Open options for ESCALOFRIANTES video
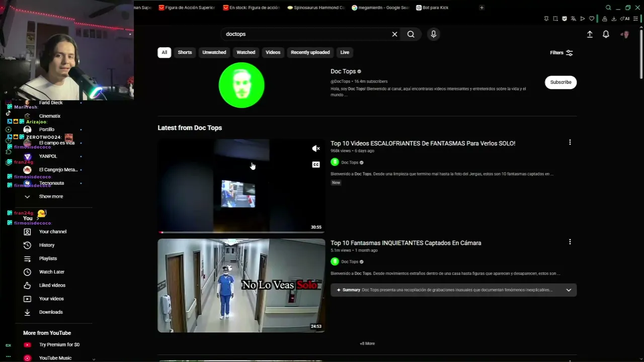The height and width of the screenshot is (362, 644). click(x=570, y=142)
